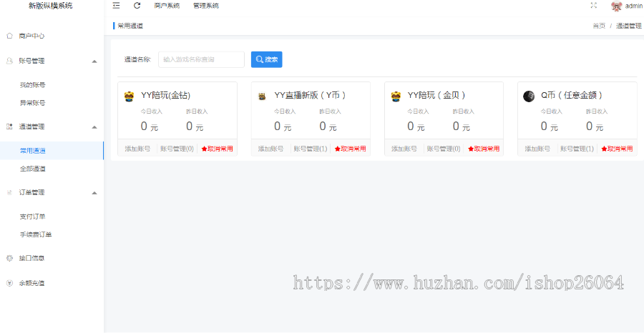The image size is (644, 333).
Task: Click the YY陪玩 (金贝) channel icon
Action: (x=396, y=96)
